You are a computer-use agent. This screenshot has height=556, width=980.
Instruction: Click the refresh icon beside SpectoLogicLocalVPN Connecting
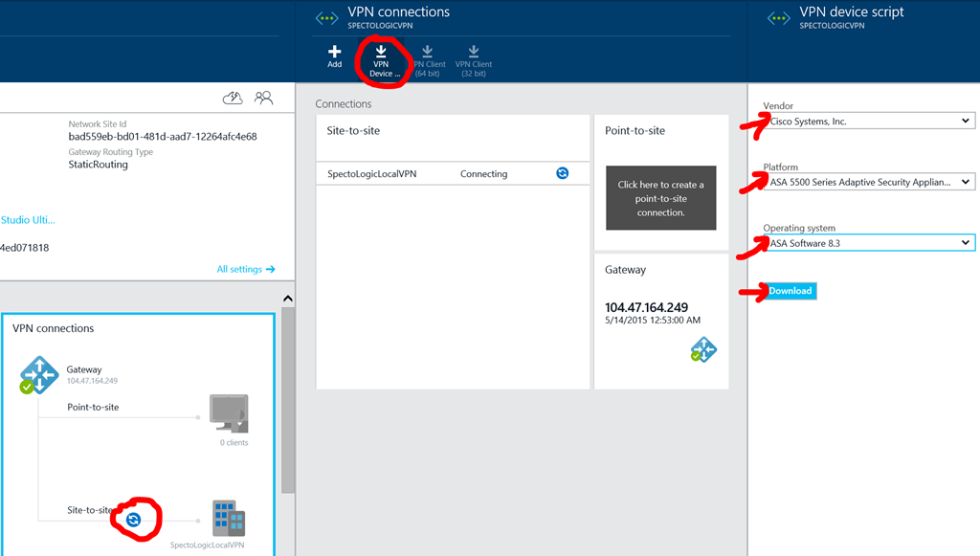(563, 173)
